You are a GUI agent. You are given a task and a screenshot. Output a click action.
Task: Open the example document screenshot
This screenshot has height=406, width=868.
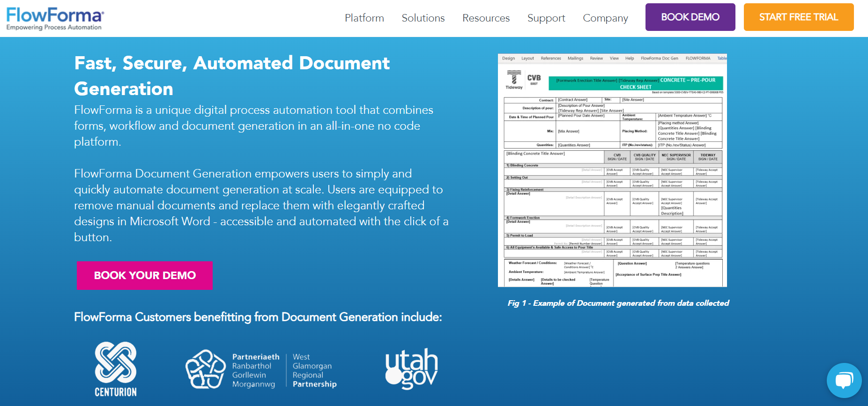tap(612, 170)
